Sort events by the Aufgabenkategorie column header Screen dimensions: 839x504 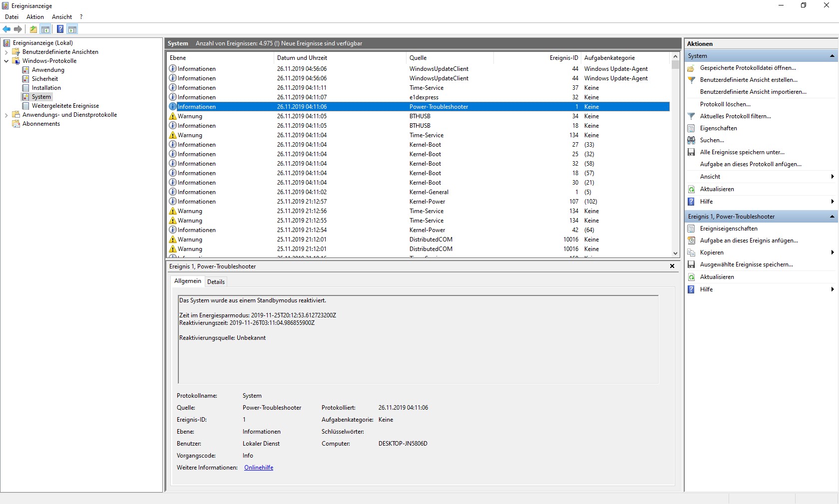(x=626, y=58)
